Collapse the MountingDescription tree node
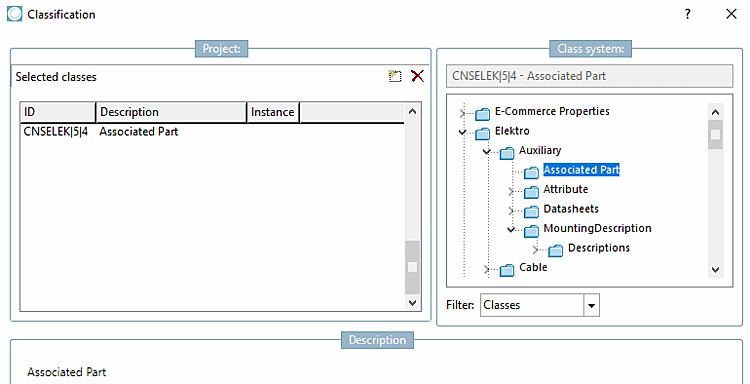 511,230
